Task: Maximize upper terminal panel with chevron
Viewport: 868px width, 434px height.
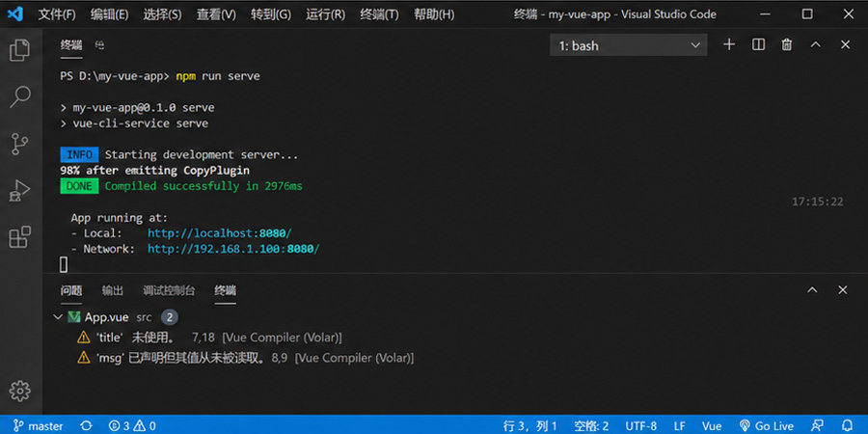Action: [815, 44]
